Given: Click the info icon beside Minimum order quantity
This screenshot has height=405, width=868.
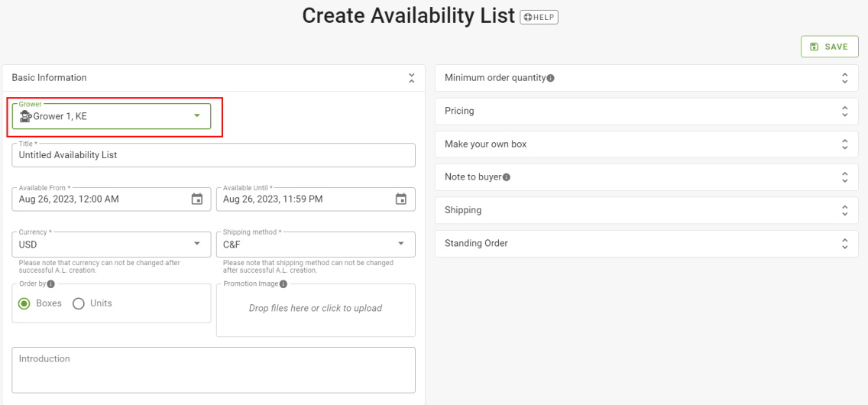Looking at the screenshot, I should (x=551, y=78).
